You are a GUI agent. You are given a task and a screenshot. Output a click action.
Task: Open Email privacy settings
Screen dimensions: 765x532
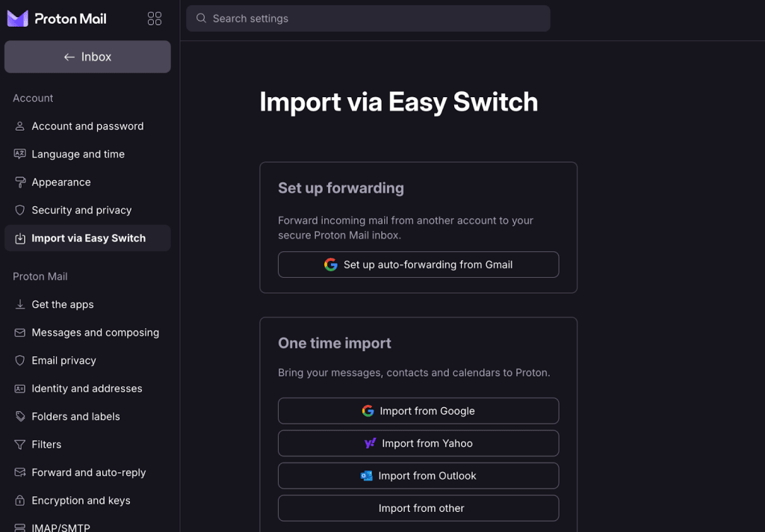tap(88, 361)
